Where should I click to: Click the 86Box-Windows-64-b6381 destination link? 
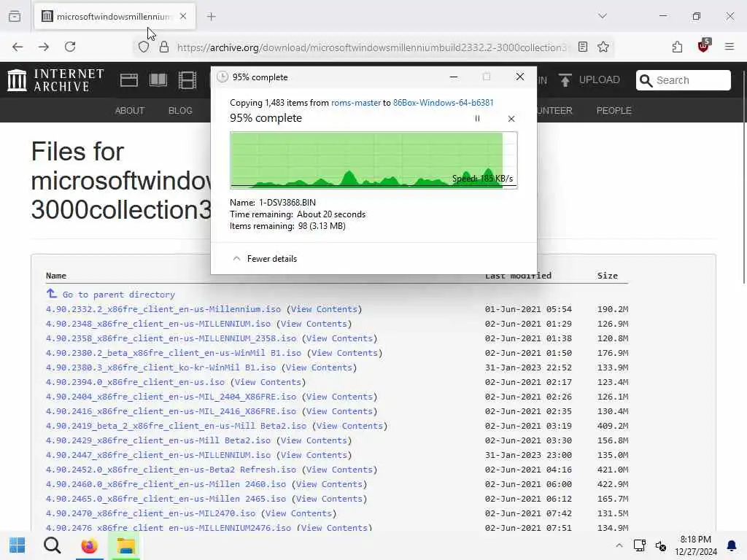pos(443,103)
